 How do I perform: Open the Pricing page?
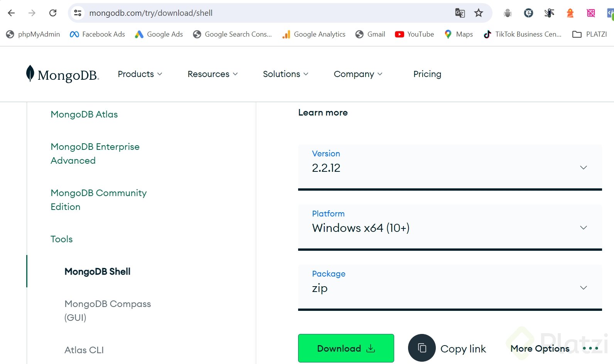point(427,74)
